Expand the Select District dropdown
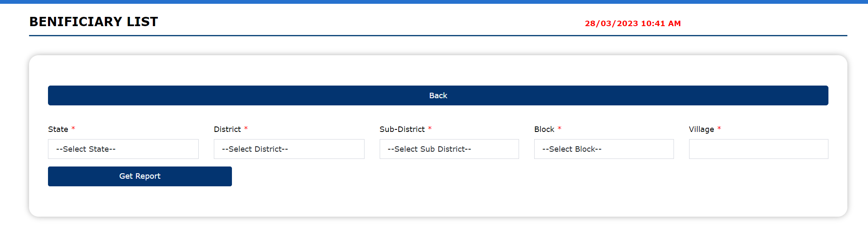868x239 pixels. [289, 149]
